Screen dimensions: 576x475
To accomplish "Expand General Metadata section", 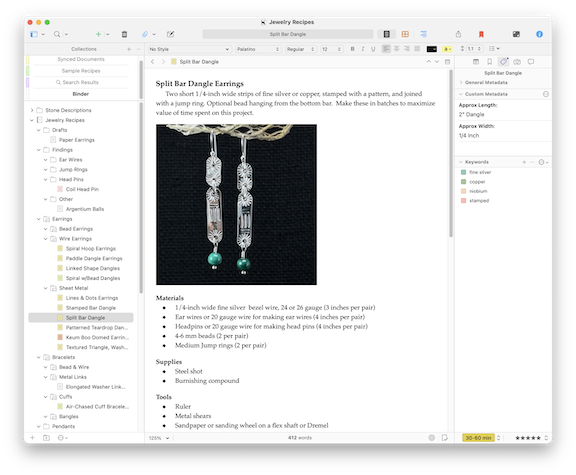I will (x=461, y=83).
